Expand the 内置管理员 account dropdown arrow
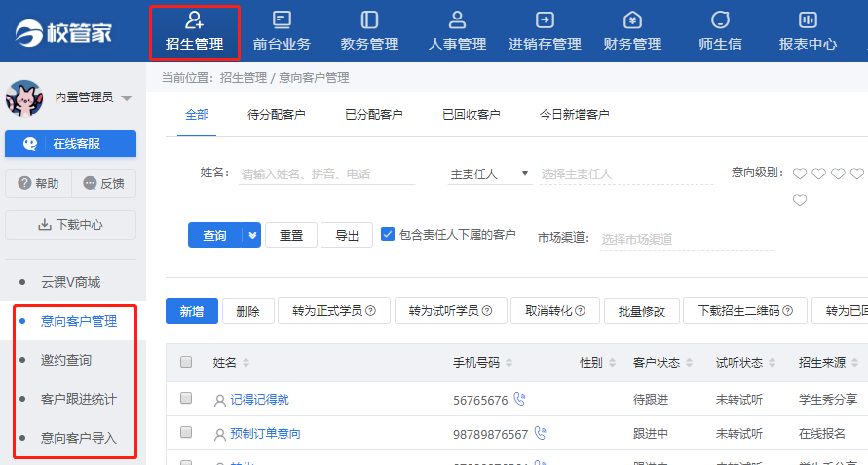The width and height of the screenshot is (868, 465). pyautogui.click(x=127, y=98)
